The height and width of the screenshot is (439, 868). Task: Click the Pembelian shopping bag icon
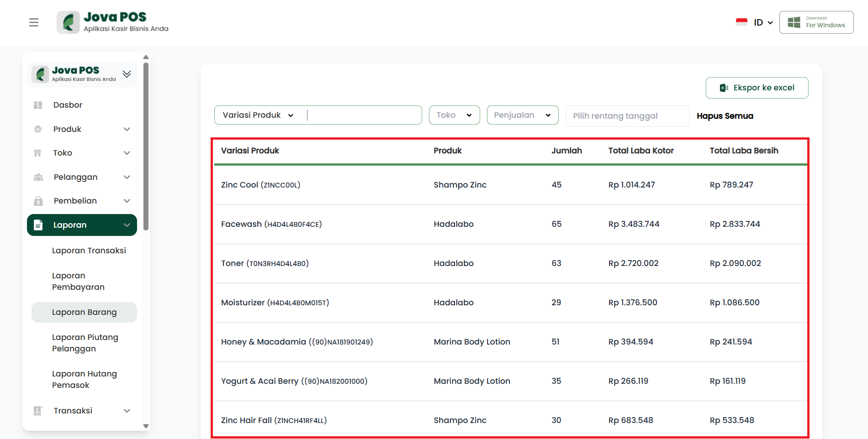coord(38,201)
